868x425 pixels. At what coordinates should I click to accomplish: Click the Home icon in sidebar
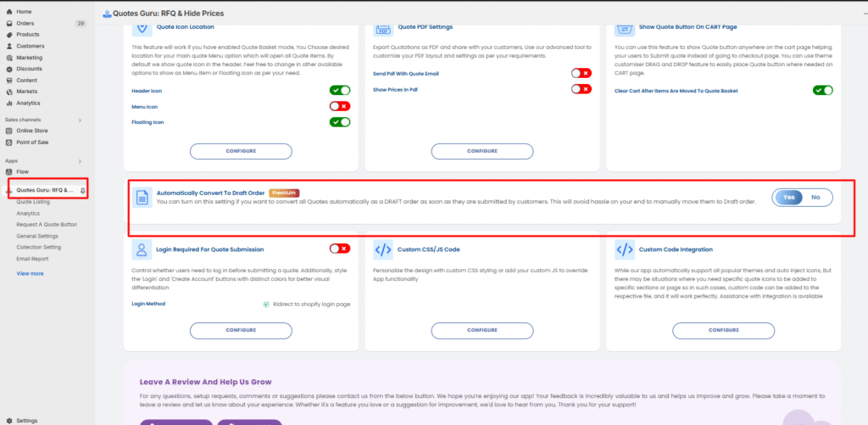pyautogui.click(x=9, y=12)
